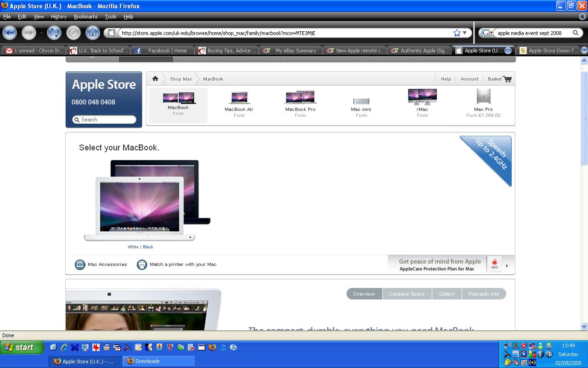
Task: Open the History menu
Action: (59, 17)
